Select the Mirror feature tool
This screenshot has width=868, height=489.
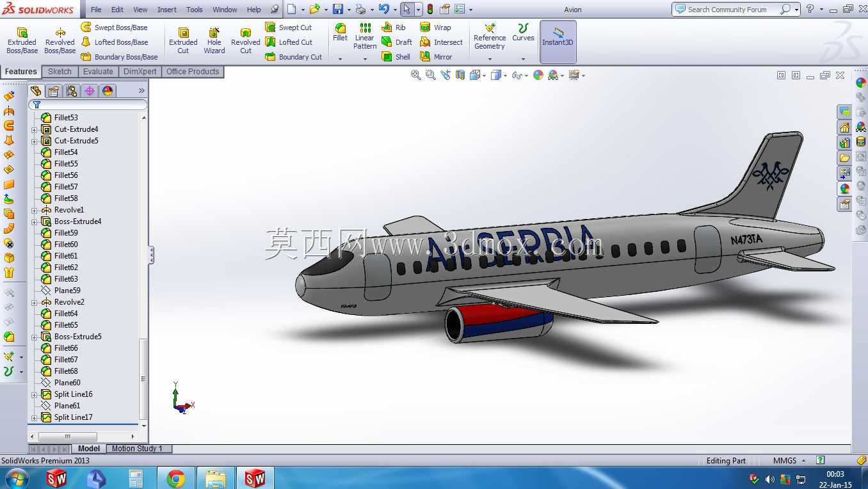(x=436, y=57)
